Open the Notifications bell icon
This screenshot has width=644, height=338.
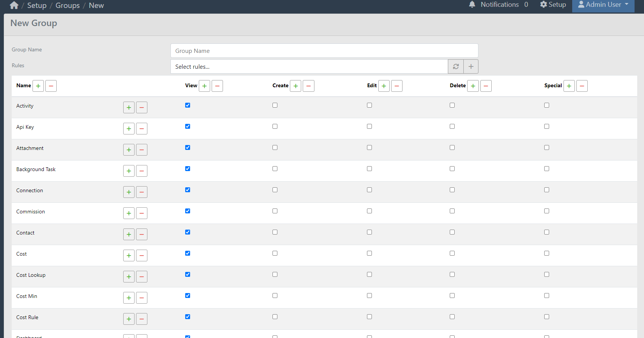coord(472,5)
